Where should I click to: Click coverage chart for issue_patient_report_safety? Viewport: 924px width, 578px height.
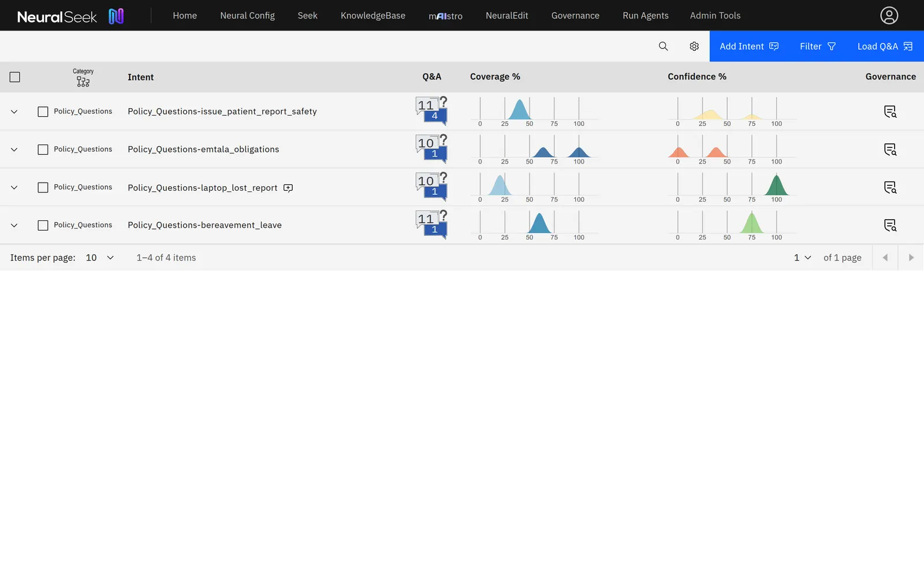534,112
